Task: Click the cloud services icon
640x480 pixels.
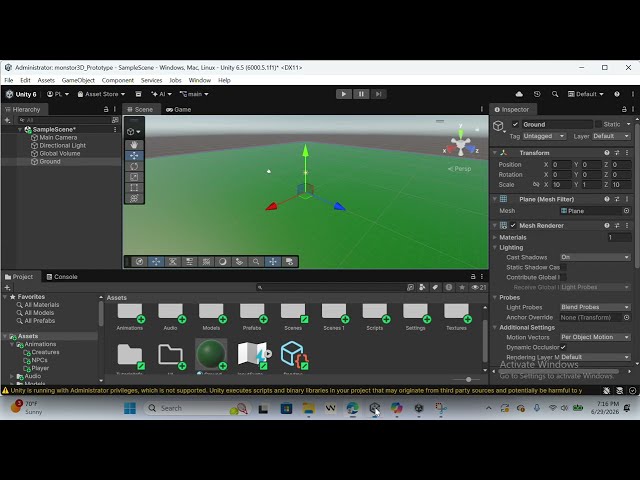Action: [x=519, y=94]
